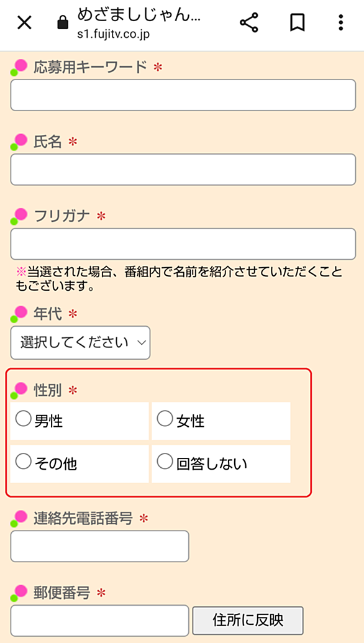Click the pink dot beside 郵便番号 label
Image resolution: width=364 pixels, height=643 pixels.
tap(21, 591)
